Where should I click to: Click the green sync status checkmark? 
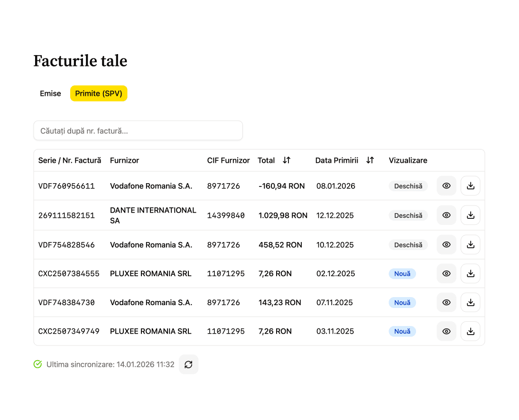pyautogui.click(x=38, y=364)
